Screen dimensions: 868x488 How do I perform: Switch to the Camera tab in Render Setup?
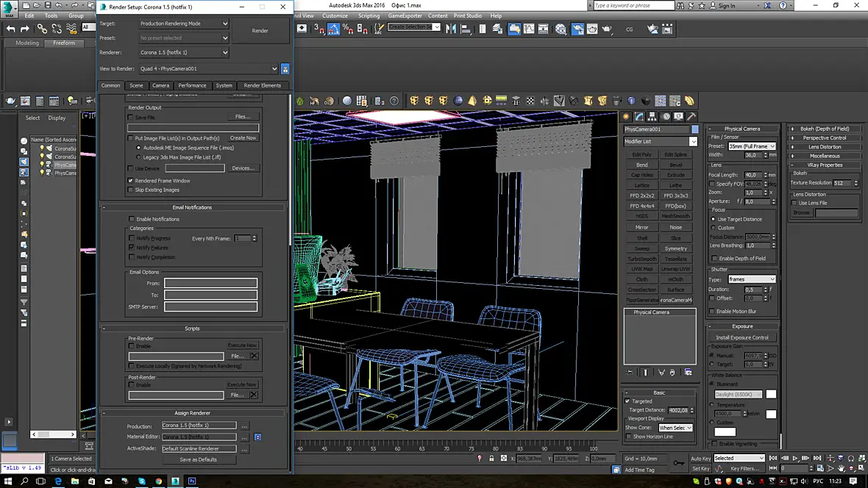click(x=160, y=85)
